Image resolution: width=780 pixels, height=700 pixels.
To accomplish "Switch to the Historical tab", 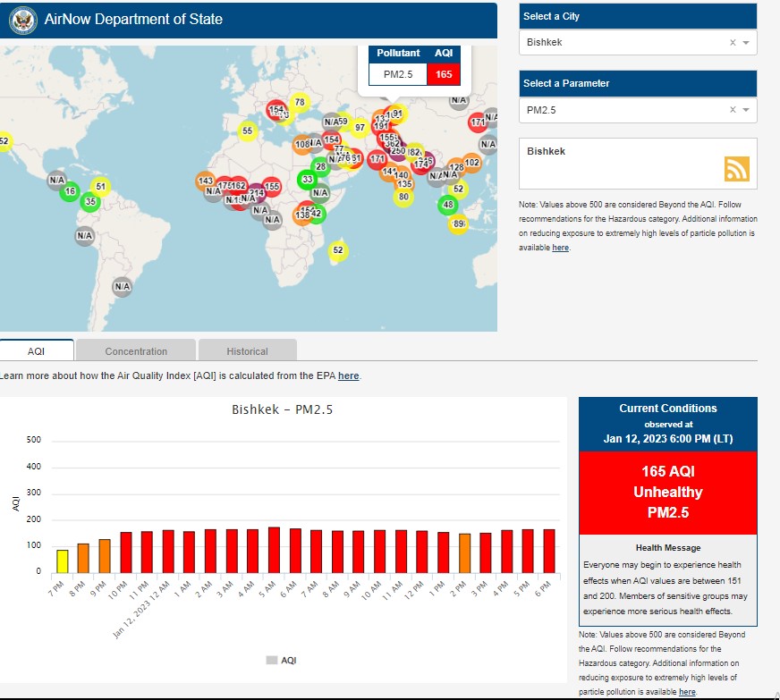I will tap(247, 350).
